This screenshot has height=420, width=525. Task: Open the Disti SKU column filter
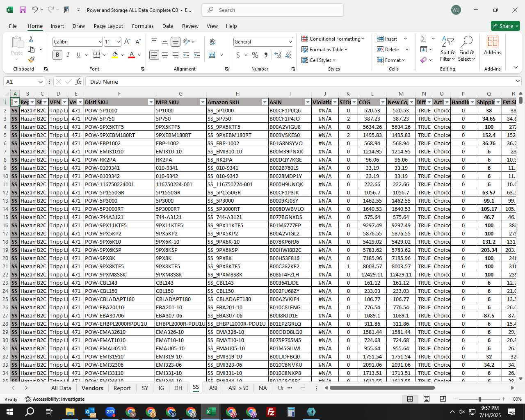tap(151, 102)
